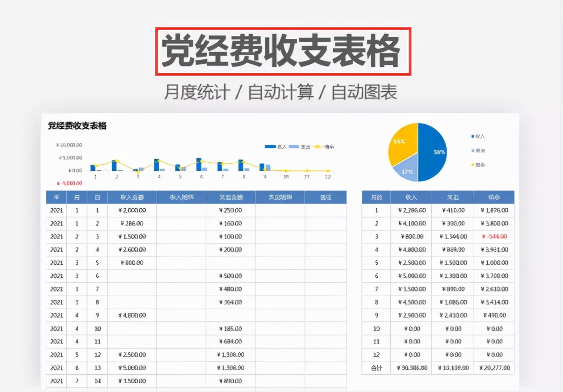563x392 pixels.
Task: Select the 收入 legend marker above the bar chart
Action: click(270, 146)
